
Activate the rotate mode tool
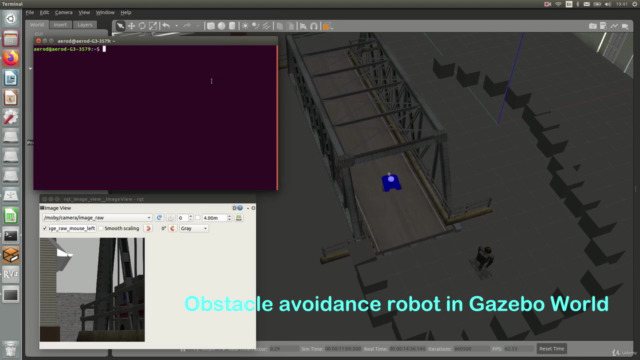[142, 26]
